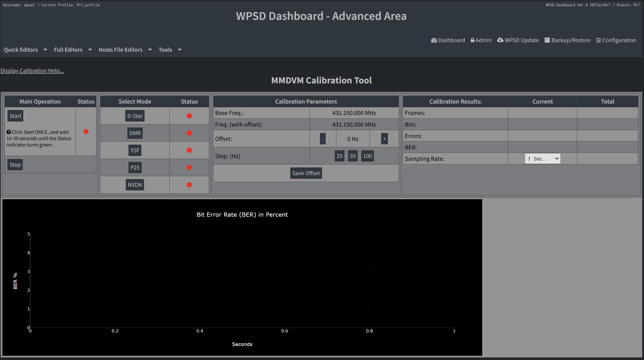Click Save Offset
644x360 pixels.
[306, 173]
